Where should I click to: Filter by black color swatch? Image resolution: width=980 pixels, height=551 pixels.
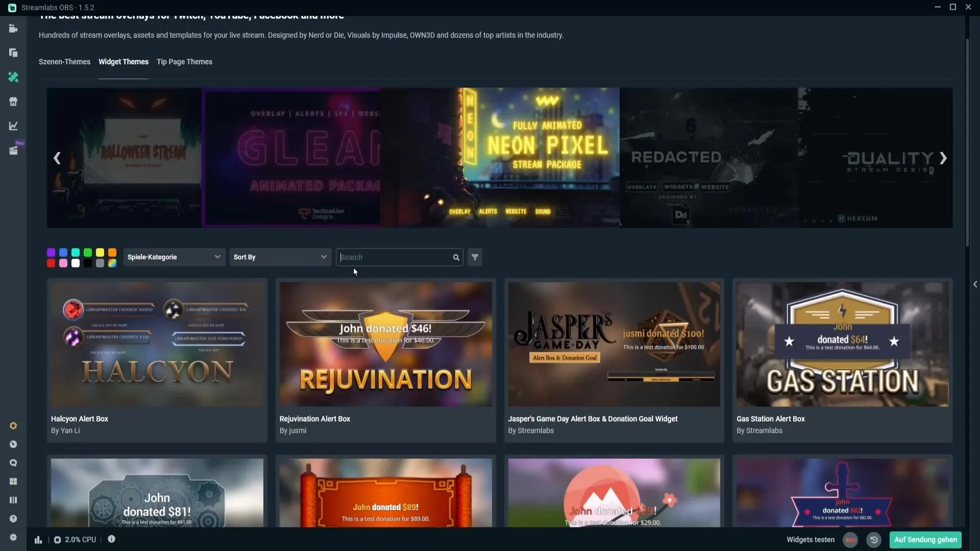pos(88,263)
